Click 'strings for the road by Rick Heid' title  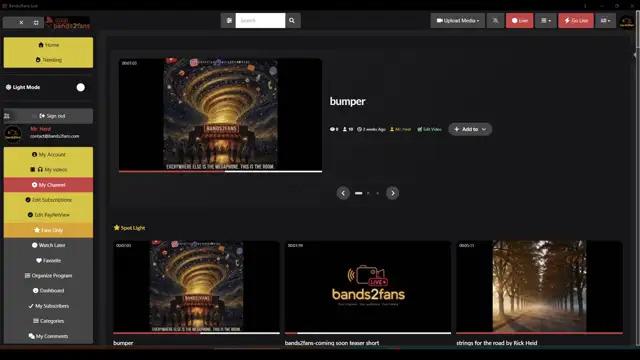[497, 343]
